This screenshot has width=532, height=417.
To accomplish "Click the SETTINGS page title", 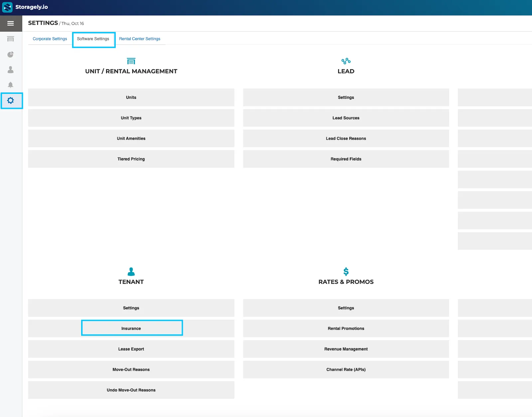I will 43,23.
